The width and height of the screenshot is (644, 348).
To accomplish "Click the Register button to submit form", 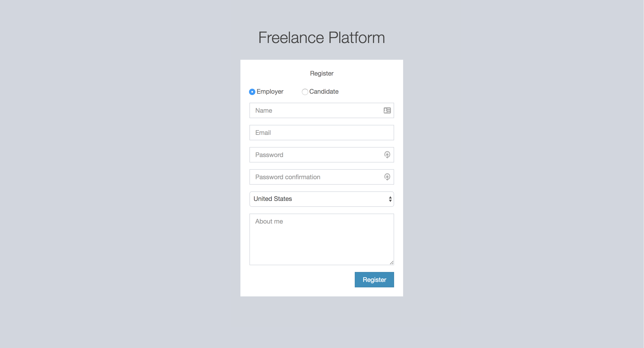I will [x=374, y=279].
